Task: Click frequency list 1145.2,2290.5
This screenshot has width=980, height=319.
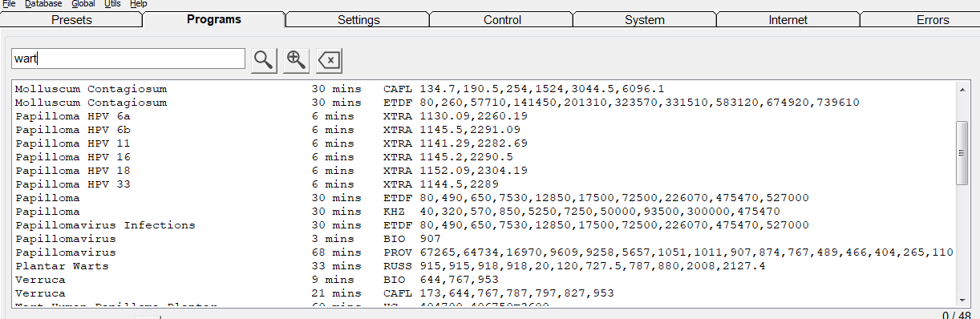Action: point(467,157)
